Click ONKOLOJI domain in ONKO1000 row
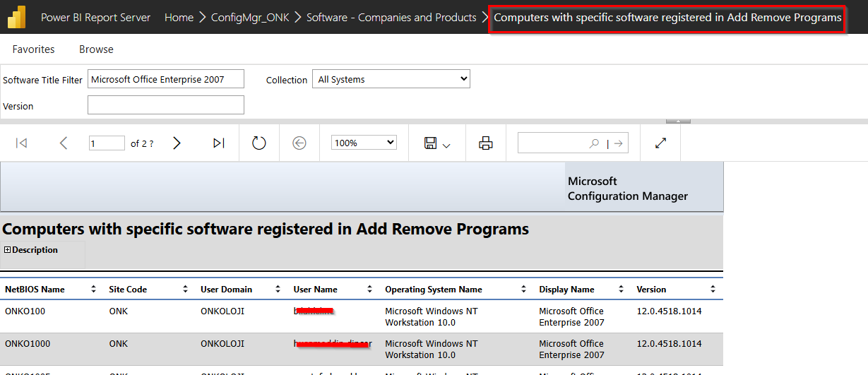The height and width of the screenshot is (375, 868). [222, 343]
